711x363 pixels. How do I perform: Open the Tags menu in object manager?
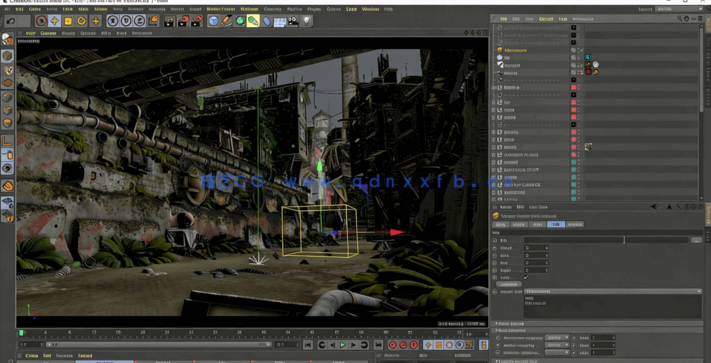click(x=562, y=19)
